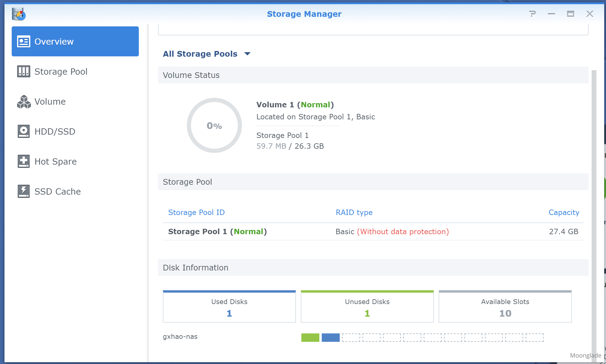The image size is (606, 364).
Task: Click the Available Slots summary card
Action: [x=505, y=307]
